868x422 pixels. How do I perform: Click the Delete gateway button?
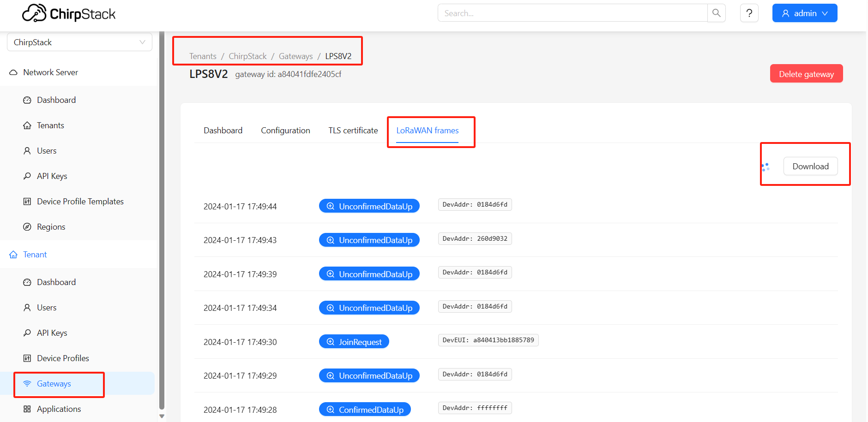point(806,74)
